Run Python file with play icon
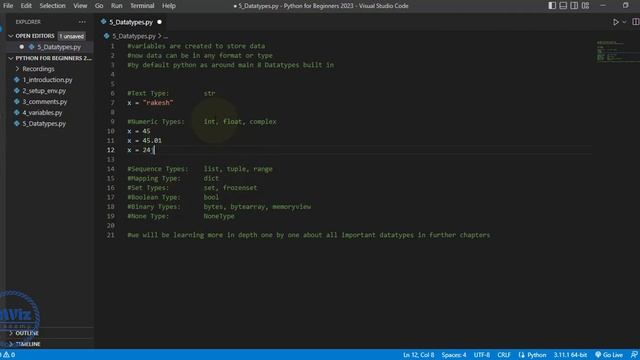 point(616,22)
